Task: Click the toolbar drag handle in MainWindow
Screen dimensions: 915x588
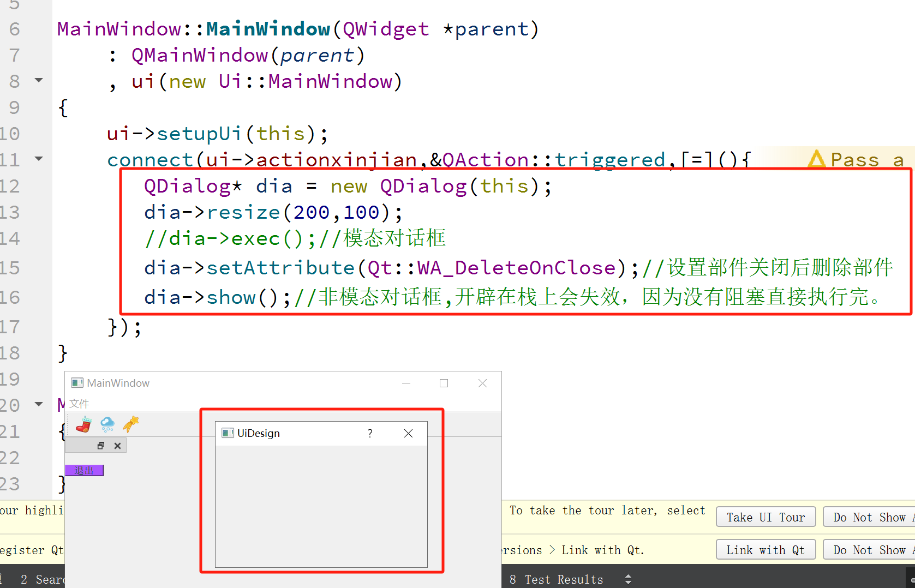Action: (68, 424)
